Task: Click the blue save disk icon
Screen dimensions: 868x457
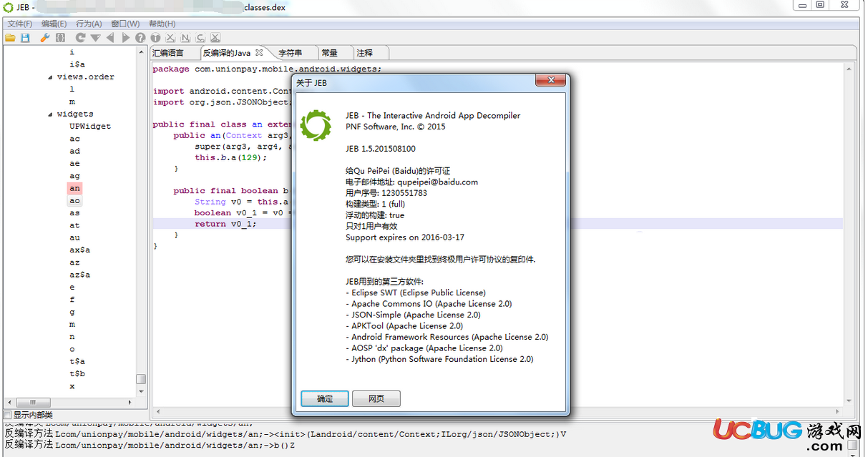Action: [x=26, y=37]
